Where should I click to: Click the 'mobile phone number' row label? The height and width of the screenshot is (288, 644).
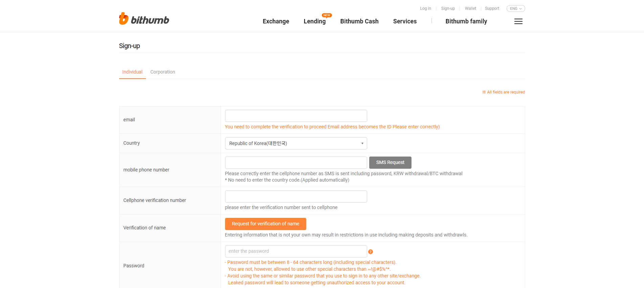(x=146, y=170)
